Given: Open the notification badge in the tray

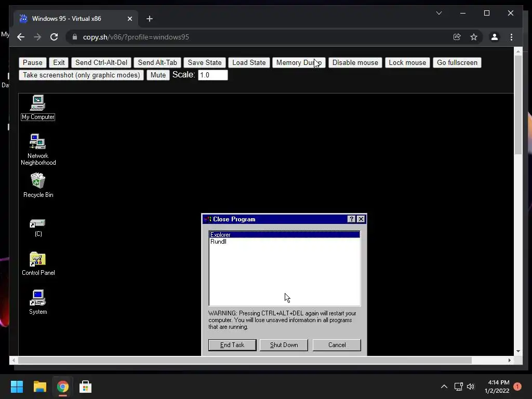Looking at the screenshot, I should pyautogui.click(x=517, y=387).
